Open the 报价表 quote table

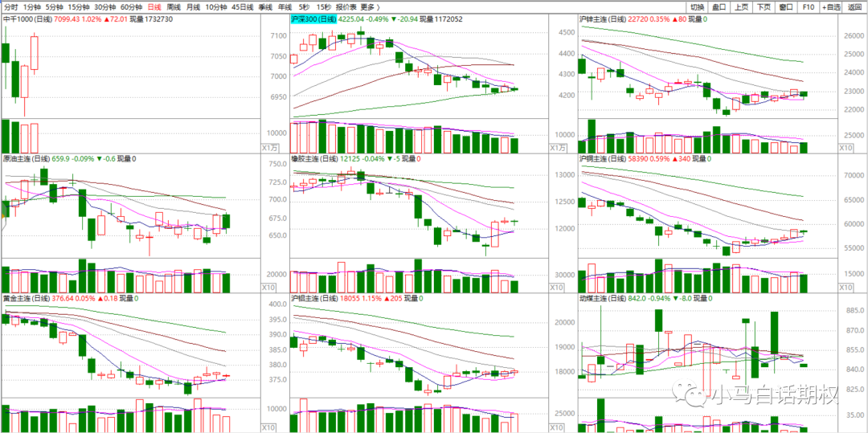pyautogui.click(x=345, y=6)
